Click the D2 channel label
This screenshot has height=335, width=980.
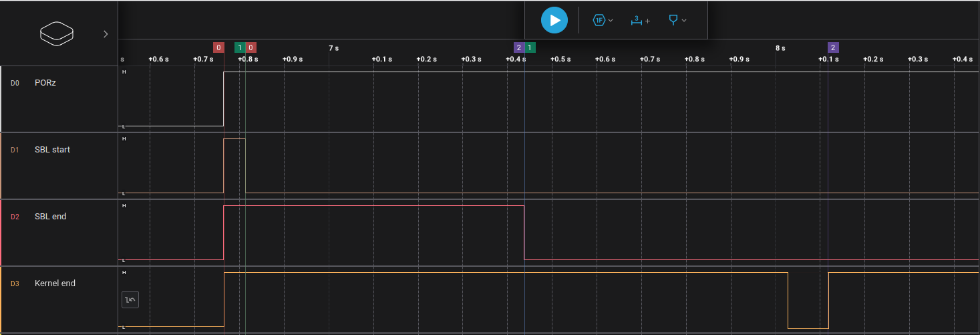pyautogui.click(x=15, y=217)
